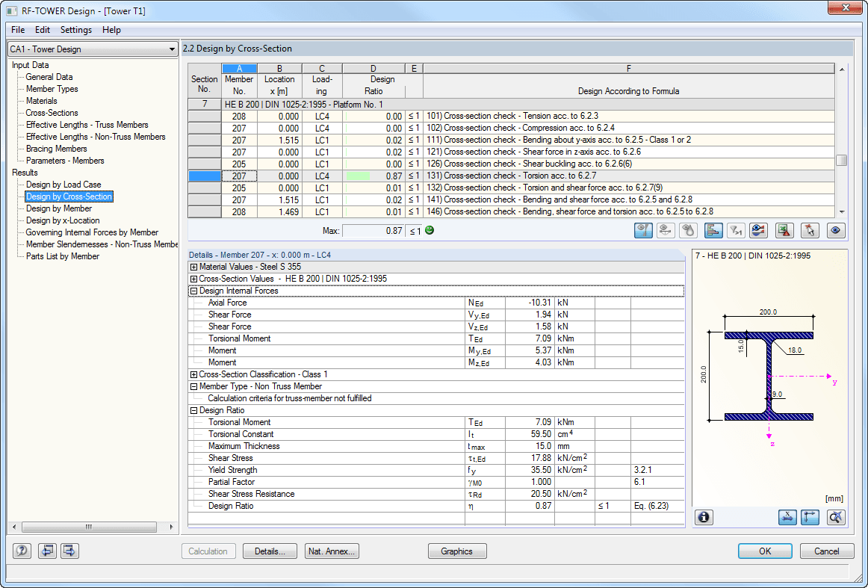Open the CA1 - Tower Design dropdown
Image resolution: width=868 pixels, height=588 pixels.
click(92, 49)
